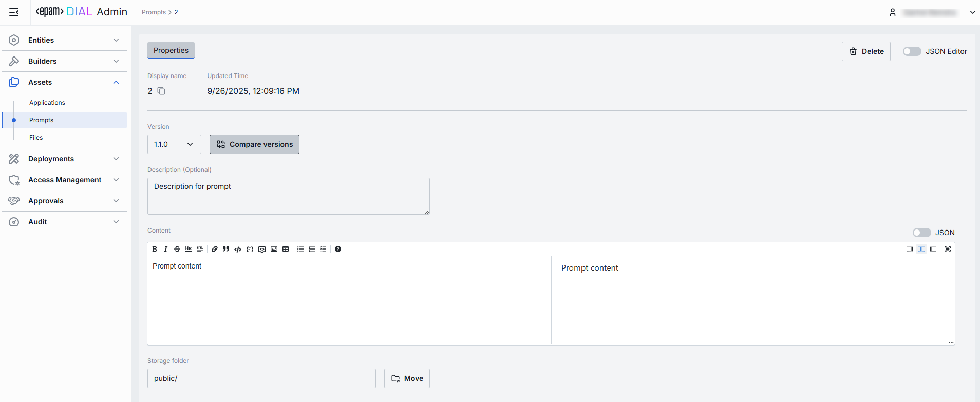Apply bold formatting in content editor
Viewport: 980px width, 402px height.
pyautogui.click(x=155, y=249)
